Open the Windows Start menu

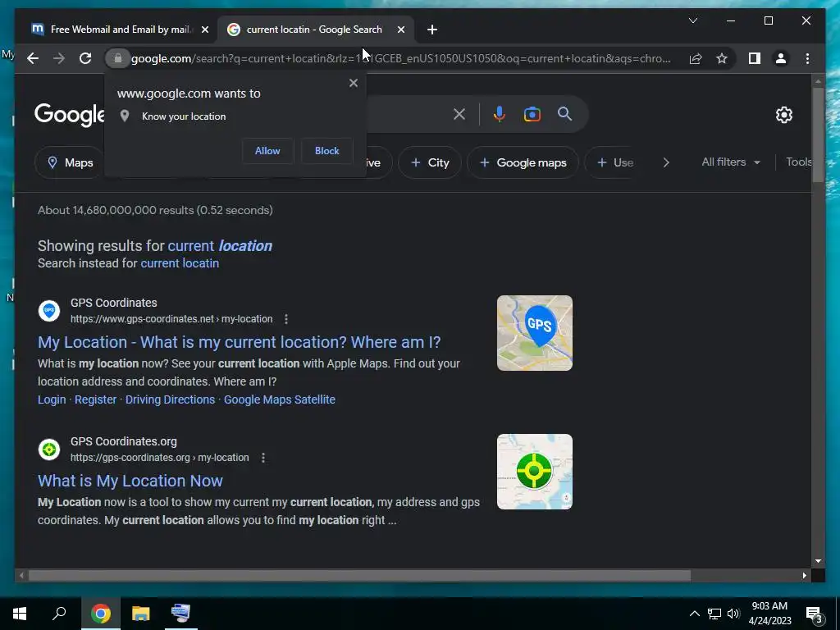point(20,614)
